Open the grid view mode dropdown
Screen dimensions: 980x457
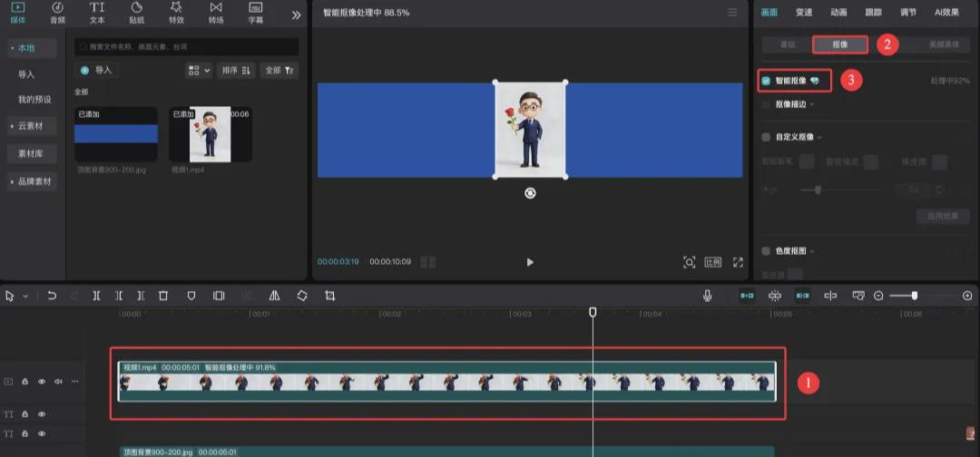pyautogui.click(x=199, y=71)
